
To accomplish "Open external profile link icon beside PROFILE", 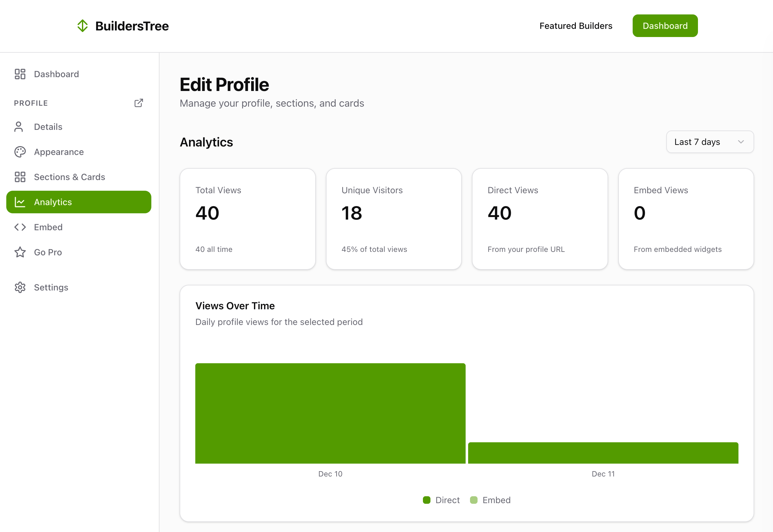I will 138,103.
